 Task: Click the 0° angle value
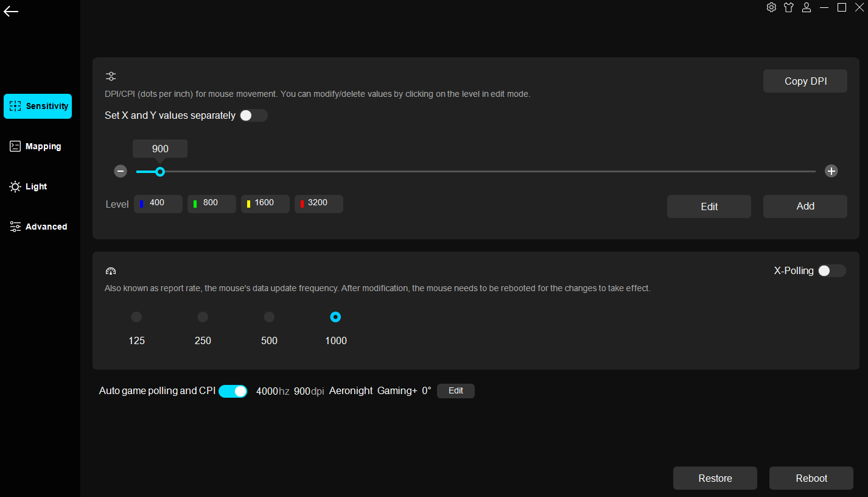coord(427,391)
